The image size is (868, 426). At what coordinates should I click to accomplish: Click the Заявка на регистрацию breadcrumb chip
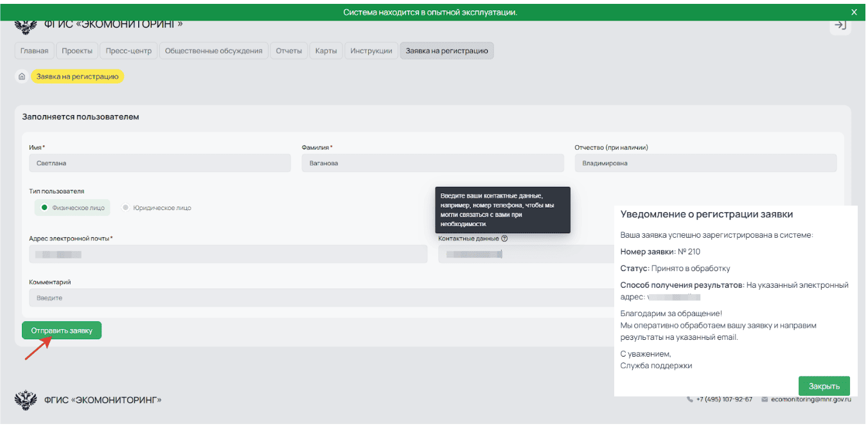77,76
